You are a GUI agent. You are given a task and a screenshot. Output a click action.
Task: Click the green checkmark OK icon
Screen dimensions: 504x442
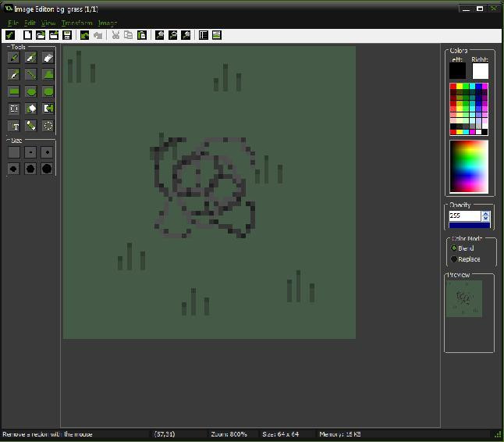coord(10,35)
